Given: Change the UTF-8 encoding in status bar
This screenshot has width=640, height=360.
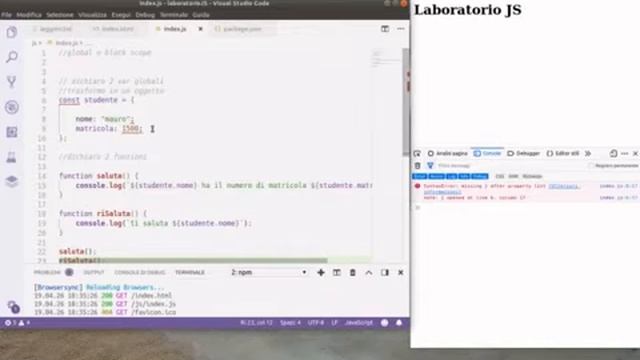Looking at the screenshot, I should 316,322.
